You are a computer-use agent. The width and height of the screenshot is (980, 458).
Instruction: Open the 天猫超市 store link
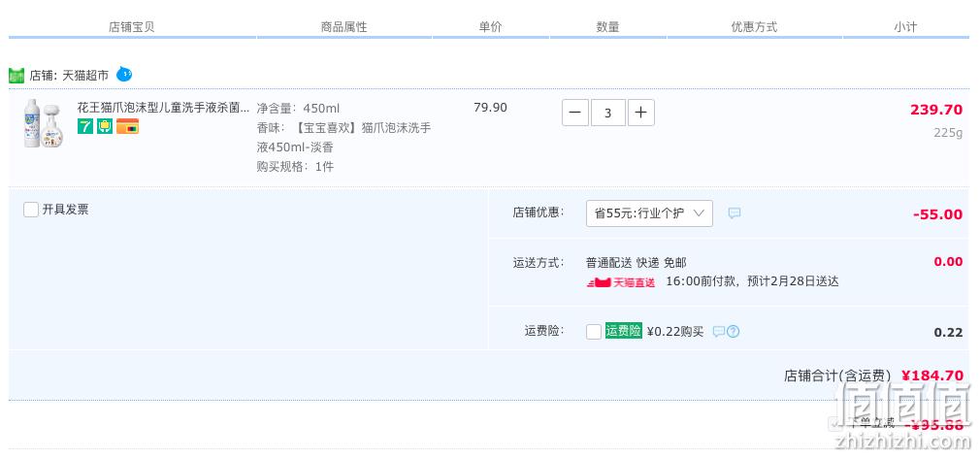85,76
